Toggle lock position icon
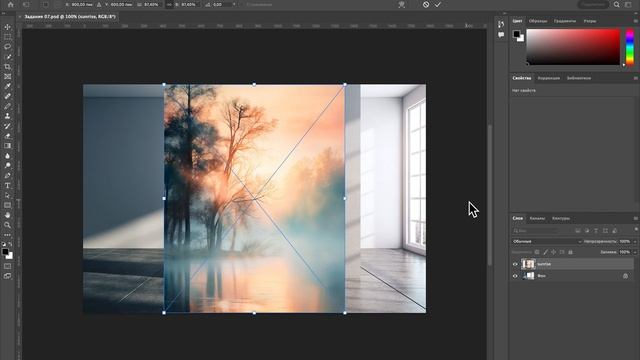This screenshot has height=360, width=640. (x=553, y=252)
